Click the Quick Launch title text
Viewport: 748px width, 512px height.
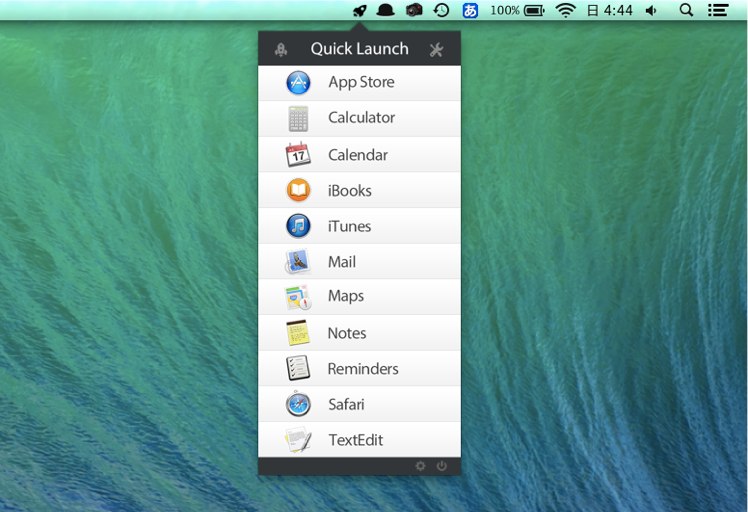pos(359,49)
